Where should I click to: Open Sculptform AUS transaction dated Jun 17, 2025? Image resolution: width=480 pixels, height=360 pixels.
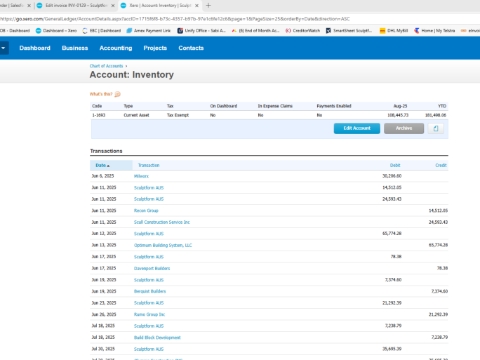tap(149, 257)
